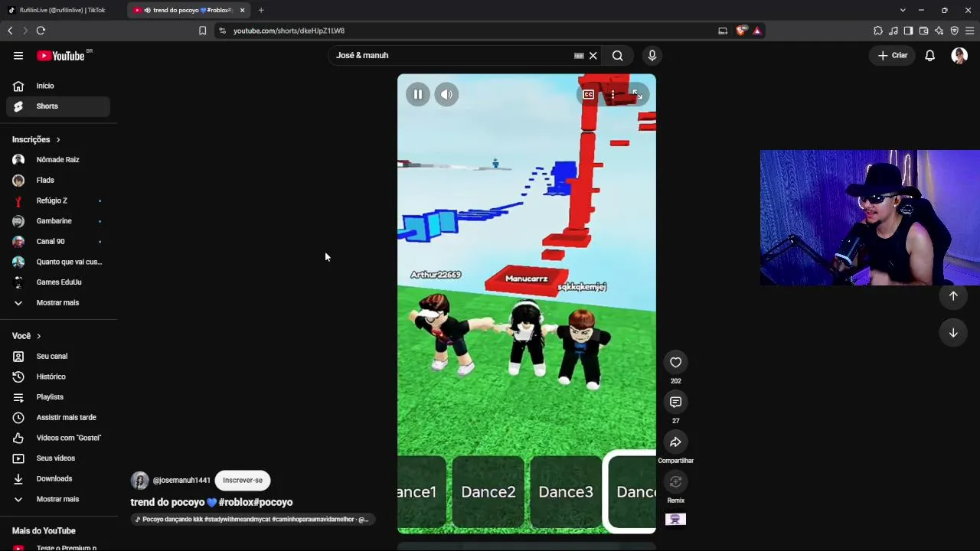Screen dimensions: 980x551
Task: Open Seus vídeos
Action: click(58, 458)
